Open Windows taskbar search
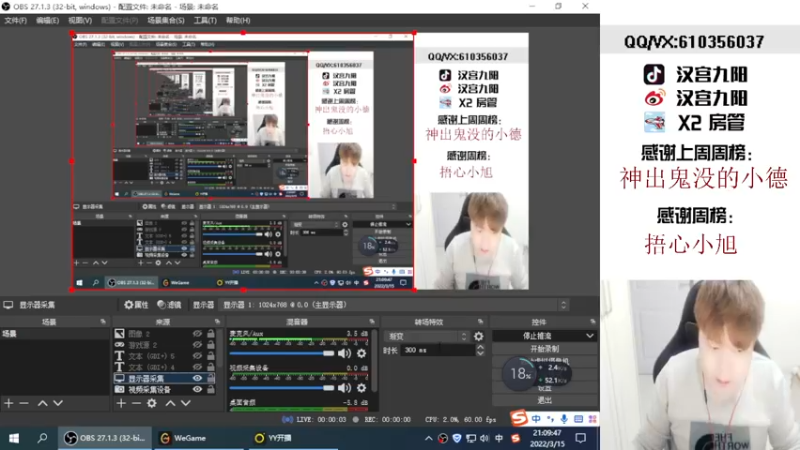The image size is (800, 450). point(42,438)
